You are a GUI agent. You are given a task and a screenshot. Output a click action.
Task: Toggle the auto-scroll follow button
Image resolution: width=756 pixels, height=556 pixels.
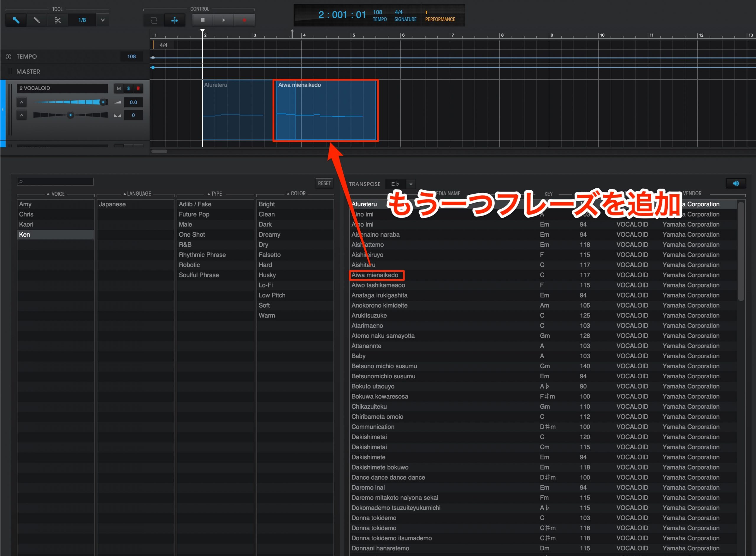tap(175, 20)
